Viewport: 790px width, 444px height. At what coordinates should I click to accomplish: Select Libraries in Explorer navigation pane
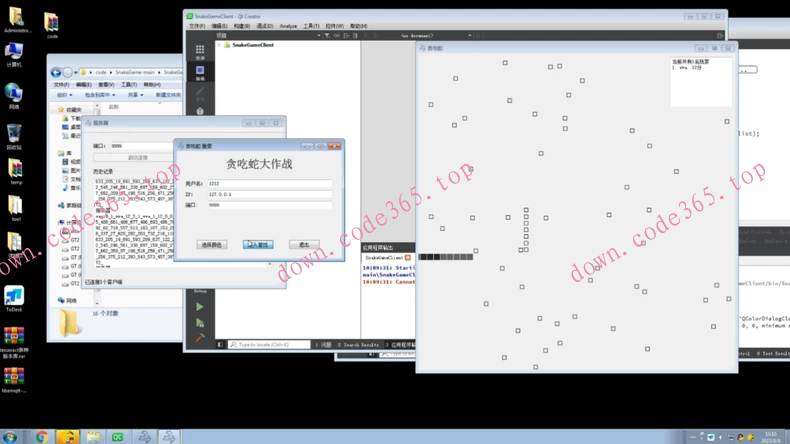(x=65, y=153)
